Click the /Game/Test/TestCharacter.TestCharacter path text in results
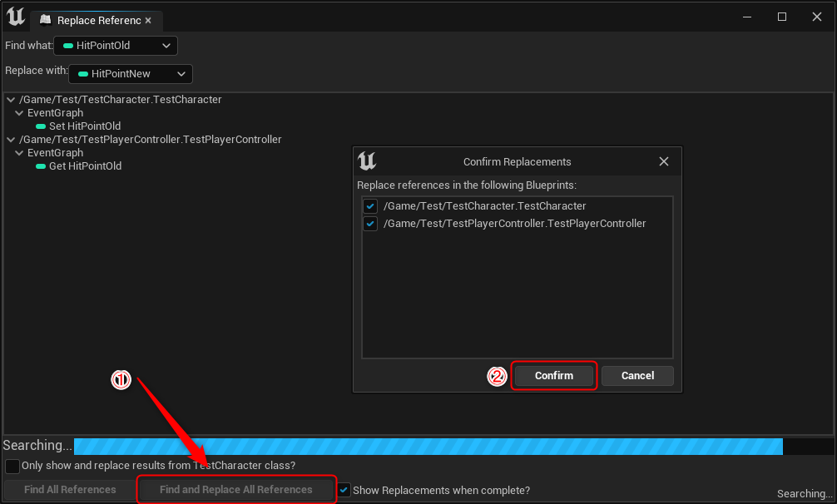This screenshot has height=504, width=837. pos(121,100)
